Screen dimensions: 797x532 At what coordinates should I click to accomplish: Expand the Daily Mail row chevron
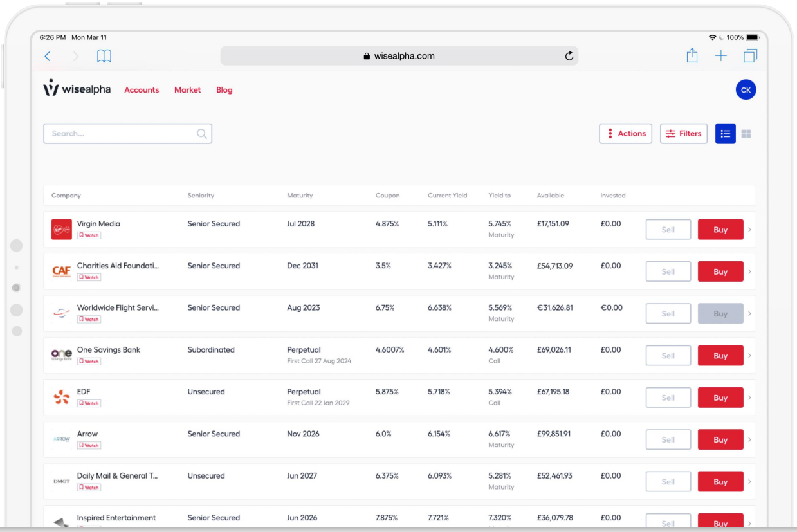[750, 482]
